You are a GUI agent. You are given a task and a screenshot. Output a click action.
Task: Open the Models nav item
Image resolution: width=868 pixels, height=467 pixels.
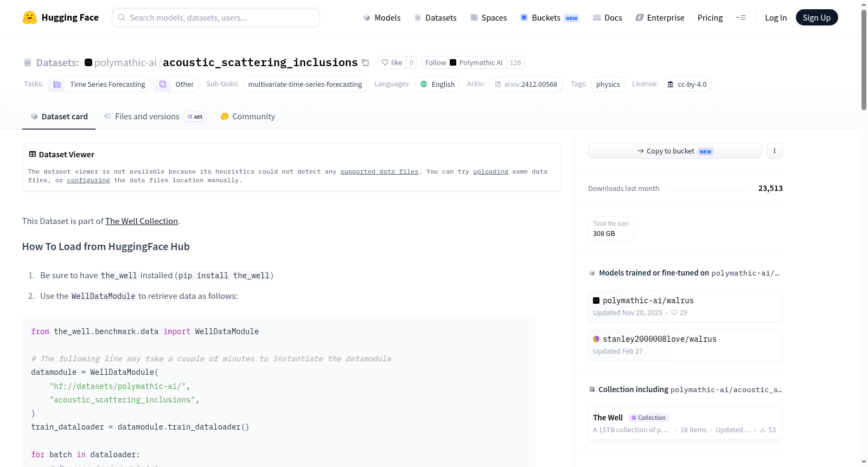tap(382, 18)
